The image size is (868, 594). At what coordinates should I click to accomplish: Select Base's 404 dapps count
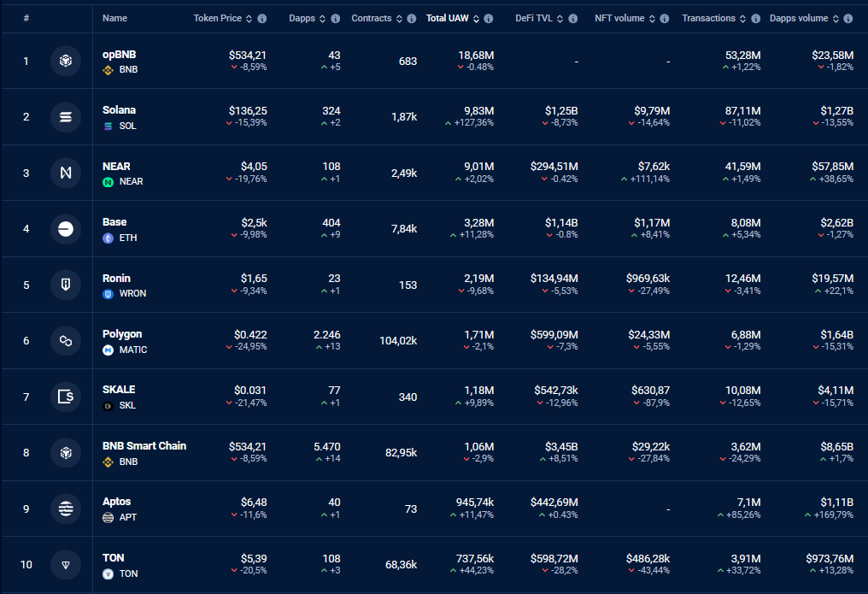(x=331, y=222)
